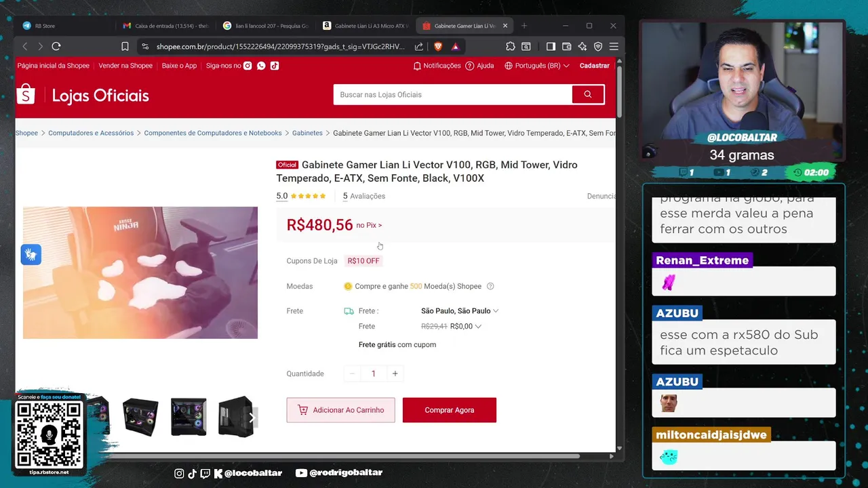Click the Shopee bag logo
This screenshot has height=488, width=868.
click(x=26, y=94)
